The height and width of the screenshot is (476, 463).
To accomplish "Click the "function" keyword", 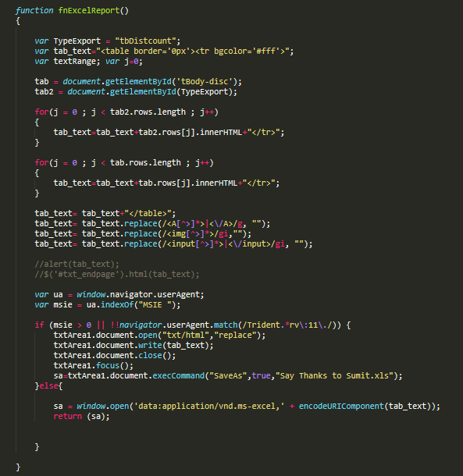I will coord(34,11).
